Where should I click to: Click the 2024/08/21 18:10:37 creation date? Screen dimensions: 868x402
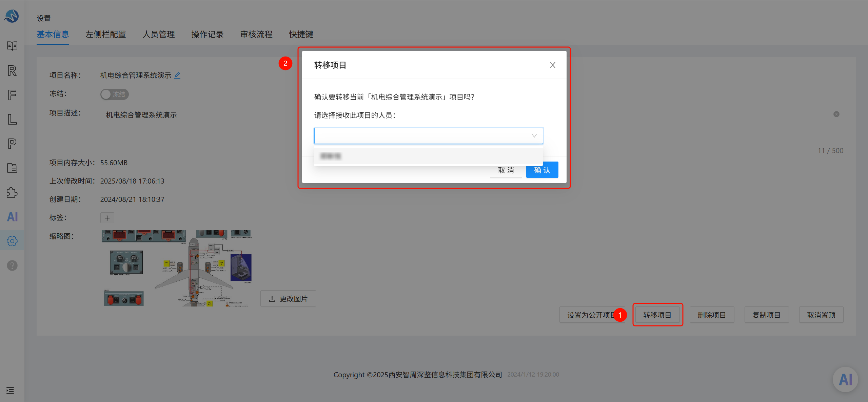[132, 199]
